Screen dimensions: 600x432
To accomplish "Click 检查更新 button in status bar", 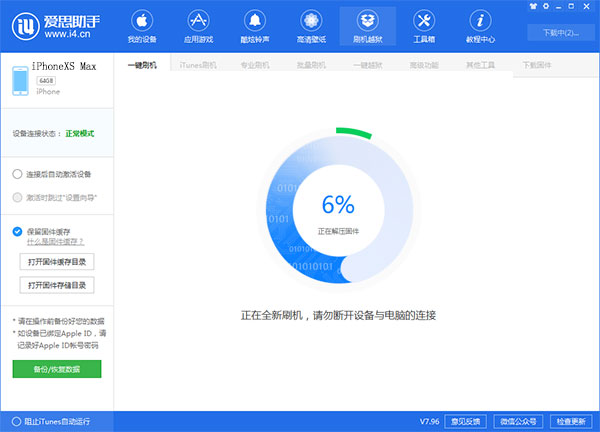I will [x=571, y=420].
